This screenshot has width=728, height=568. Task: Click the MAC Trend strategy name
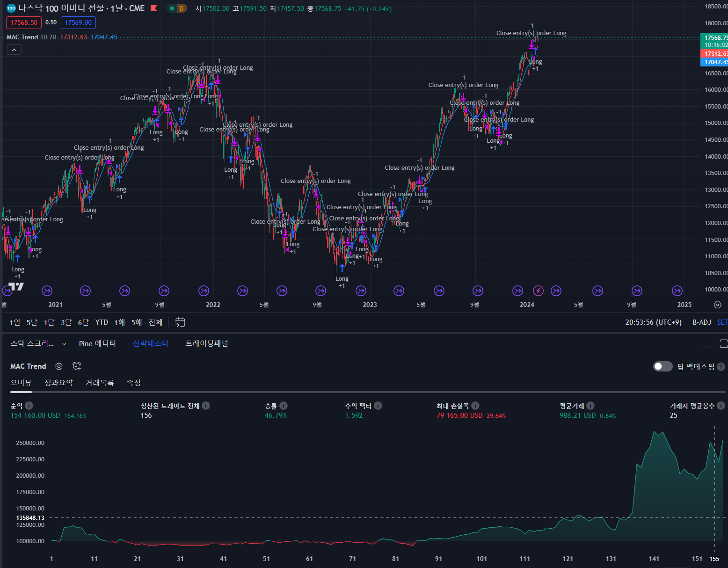coord(28,366)
